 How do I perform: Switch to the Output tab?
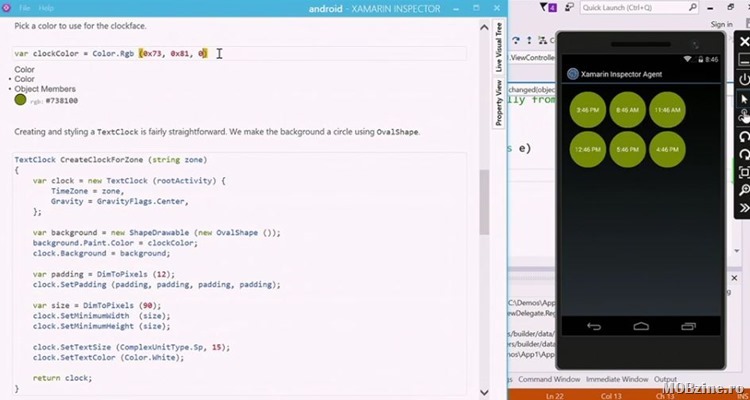click(665, 379)
